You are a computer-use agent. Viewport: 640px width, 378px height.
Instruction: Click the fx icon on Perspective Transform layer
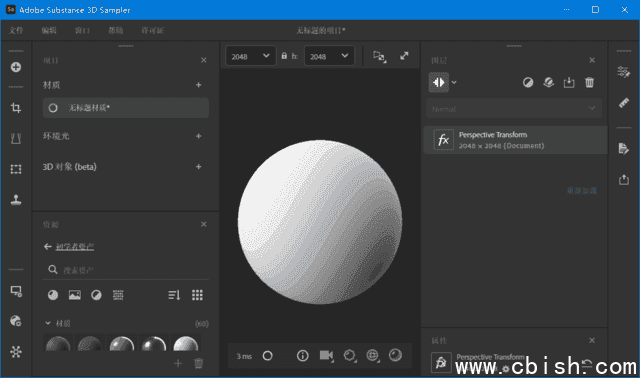443,140
